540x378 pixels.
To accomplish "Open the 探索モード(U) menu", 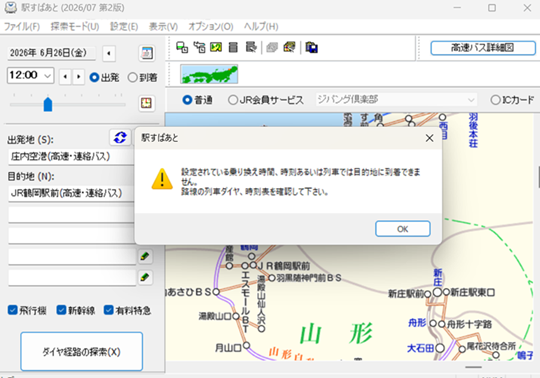I will [75, 27].
